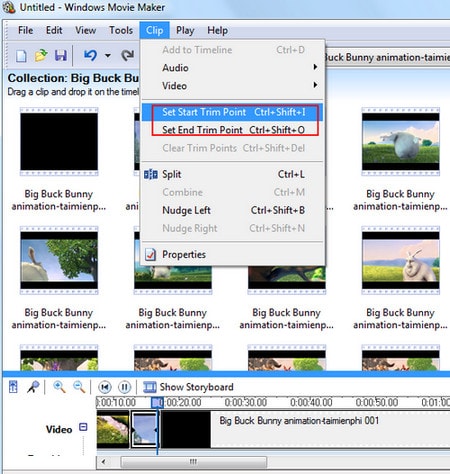450x474 pixels.
Task: Save project with the floppy disk icon
Action: pos(61,56)
